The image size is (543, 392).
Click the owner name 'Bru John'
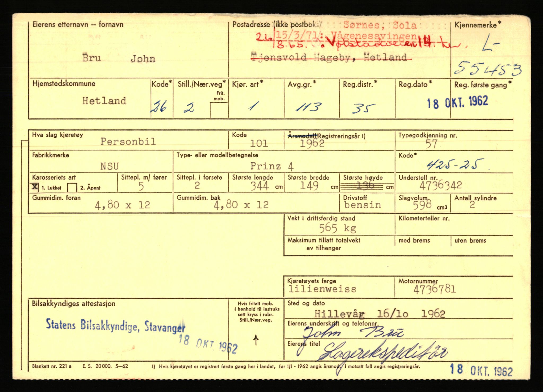click(119, 58)
